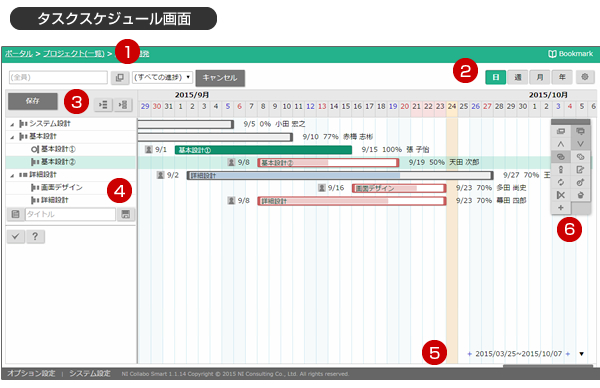The width and height of the screenshot is (600, 388).
Task: Collapse the 詳細設計 parent tree node
Action: (12, 175)
